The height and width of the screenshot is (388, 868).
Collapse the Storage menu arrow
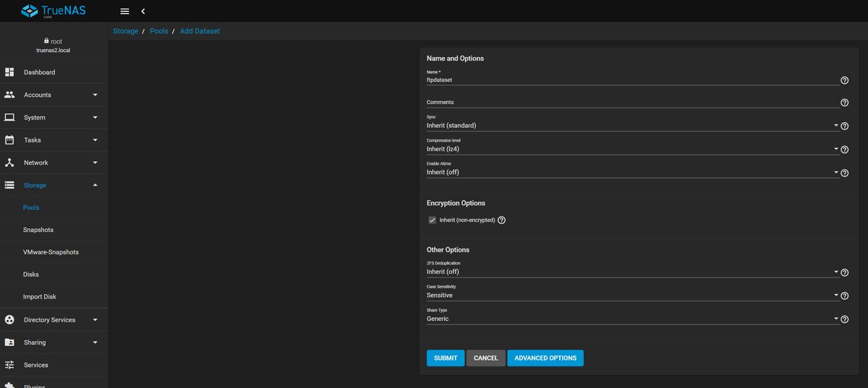(95, 185)
